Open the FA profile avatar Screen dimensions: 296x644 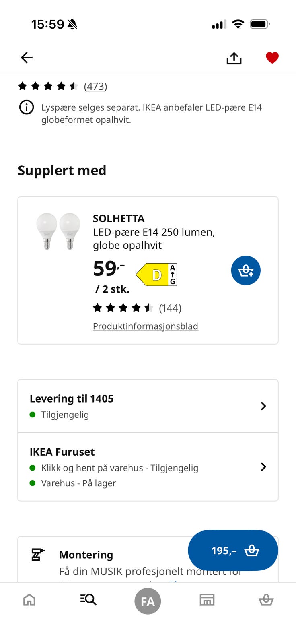click(x=148, y=601)
